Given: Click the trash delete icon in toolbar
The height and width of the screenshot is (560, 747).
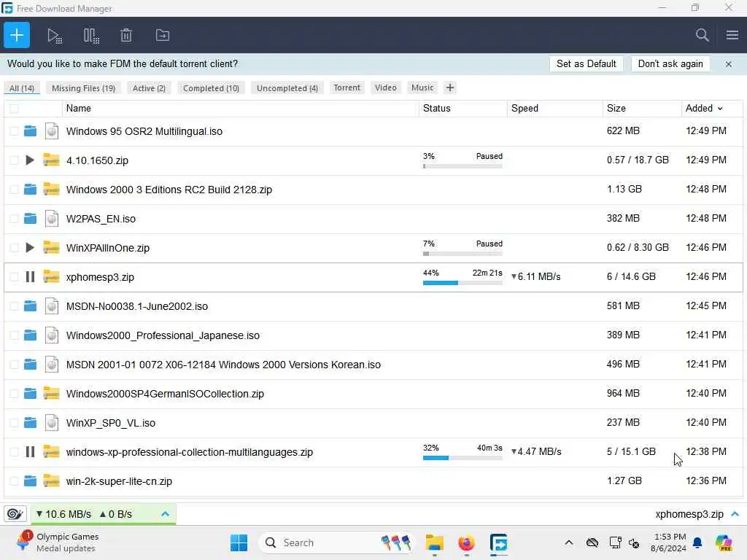Looking at the screenshot, I should tap(125, 35).
